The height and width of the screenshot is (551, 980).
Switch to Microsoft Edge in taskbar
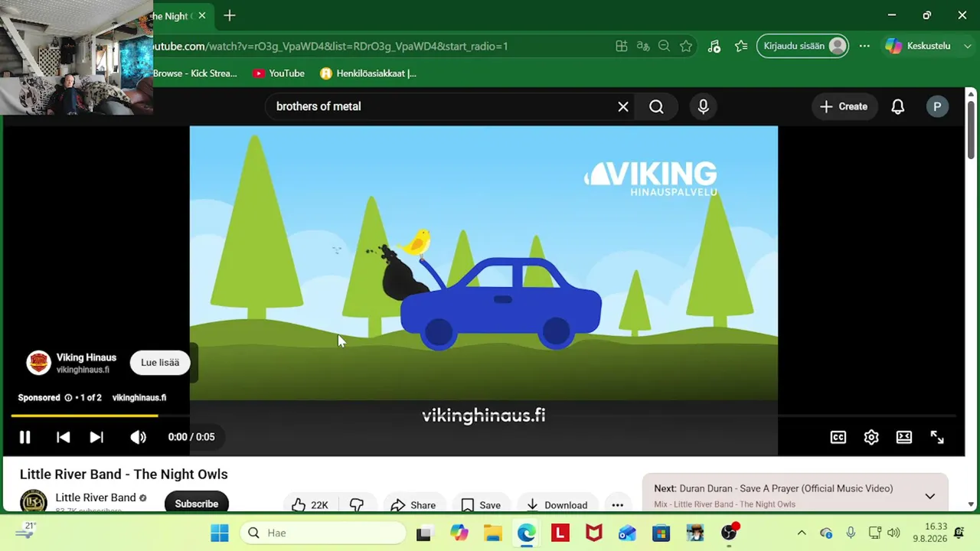[x=526, y=533]
